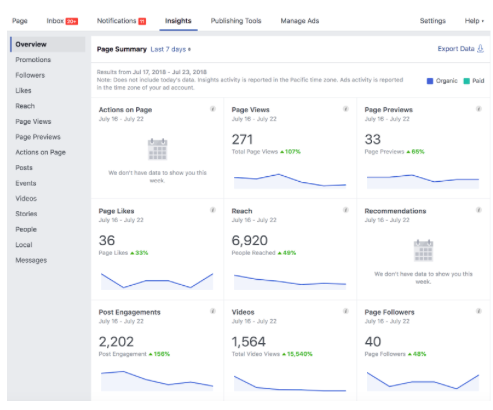Select Overview in the sidebar
This screenshot has width=493, height=410.
(48, 44)
